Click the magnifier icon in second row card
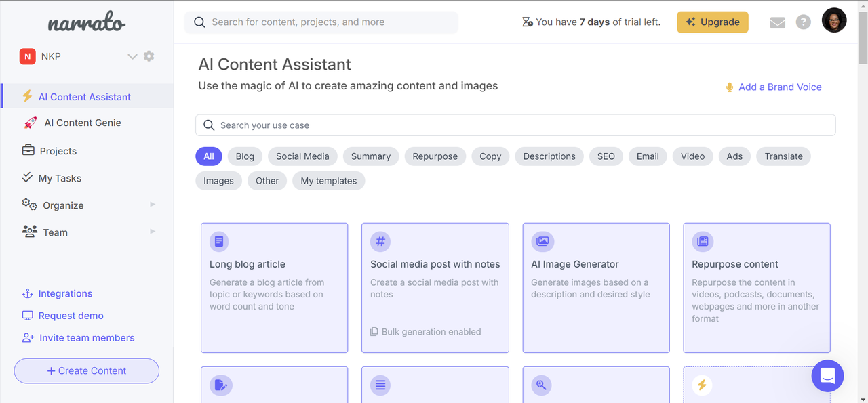 pyautogui.click(x=541, y=385)
